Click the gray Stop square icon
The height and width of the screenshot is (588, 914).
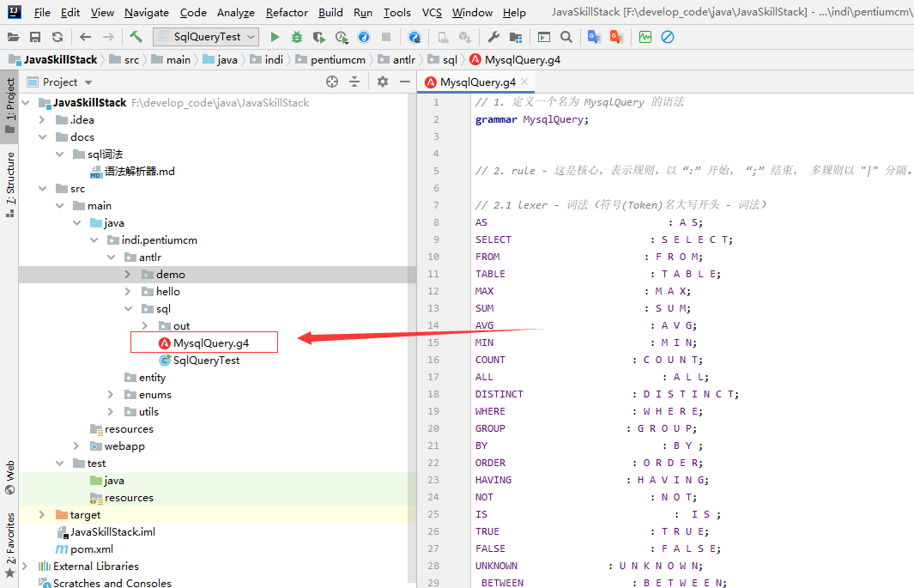[x=386, y=37]
